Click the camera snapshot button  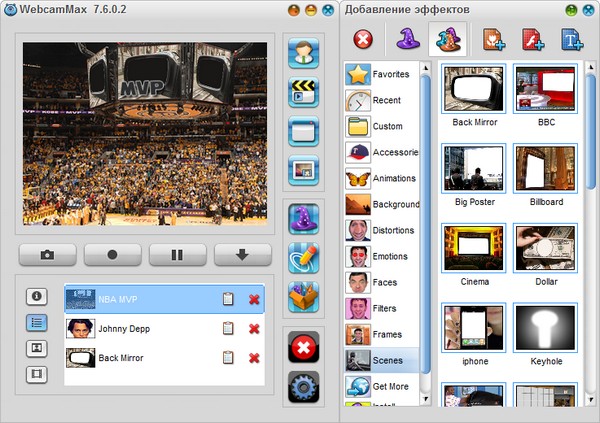tap(47, 255)
